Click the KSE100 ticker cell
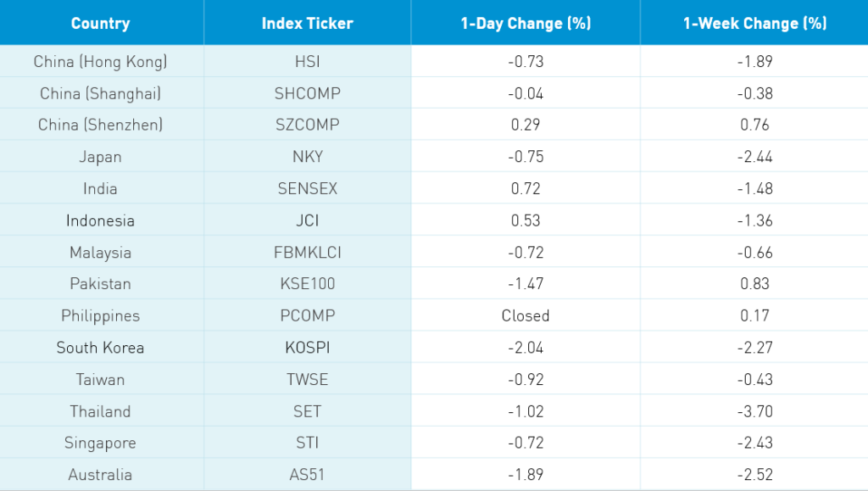The image size is (868, 491). pos(307,284)
